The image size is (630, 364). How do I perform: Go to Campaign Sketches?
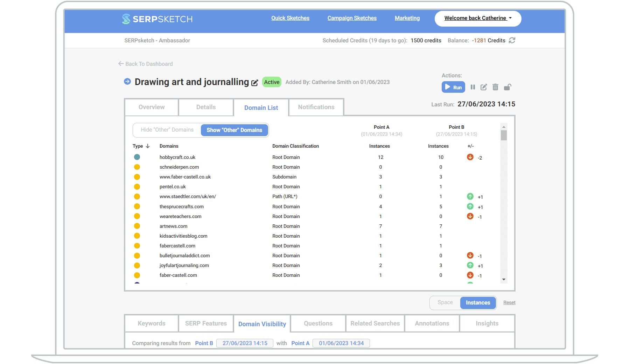(x=352, y=18)
